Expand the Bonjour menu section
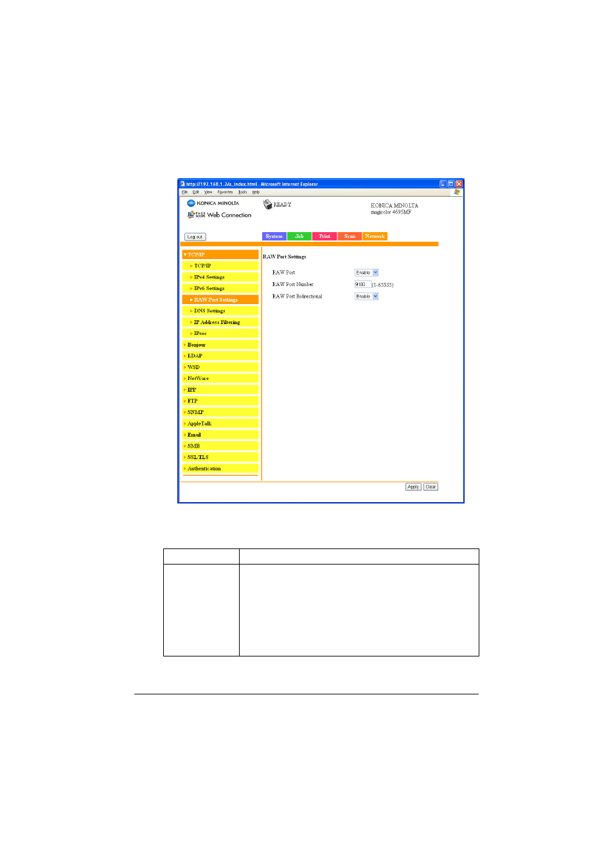 tap(220, 345)
